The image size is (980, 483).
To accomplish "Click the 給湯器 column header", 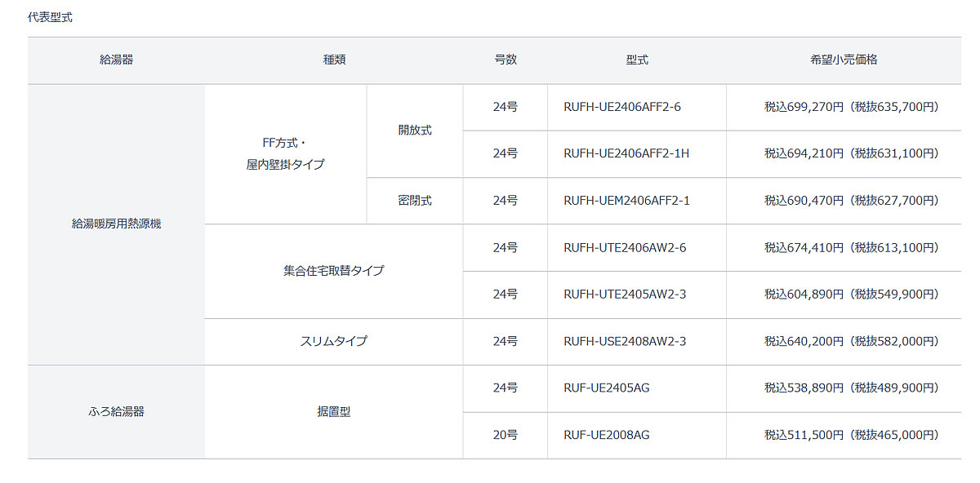I will (116, 60).
